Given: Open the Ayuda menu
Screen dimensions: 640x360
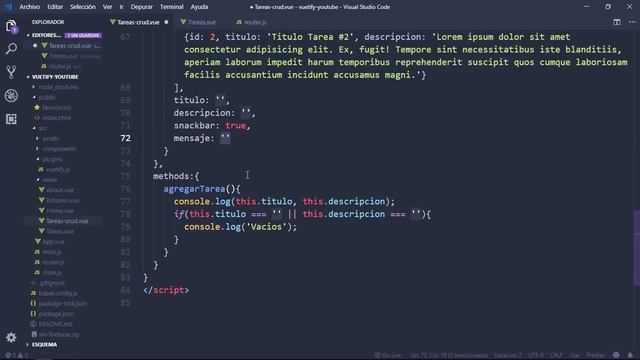Looking at the screenshot, I should point(199,7).
